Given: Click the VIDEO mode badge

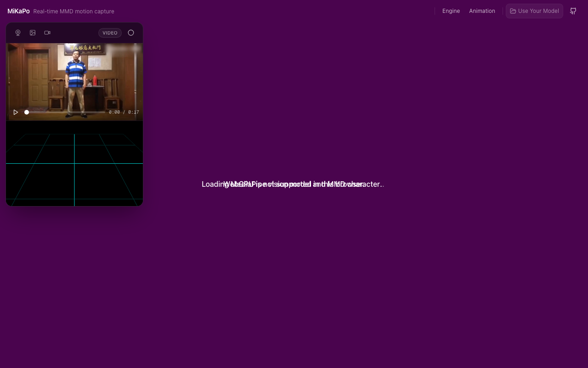Looking at the screenshot, I should click(110, 33).
